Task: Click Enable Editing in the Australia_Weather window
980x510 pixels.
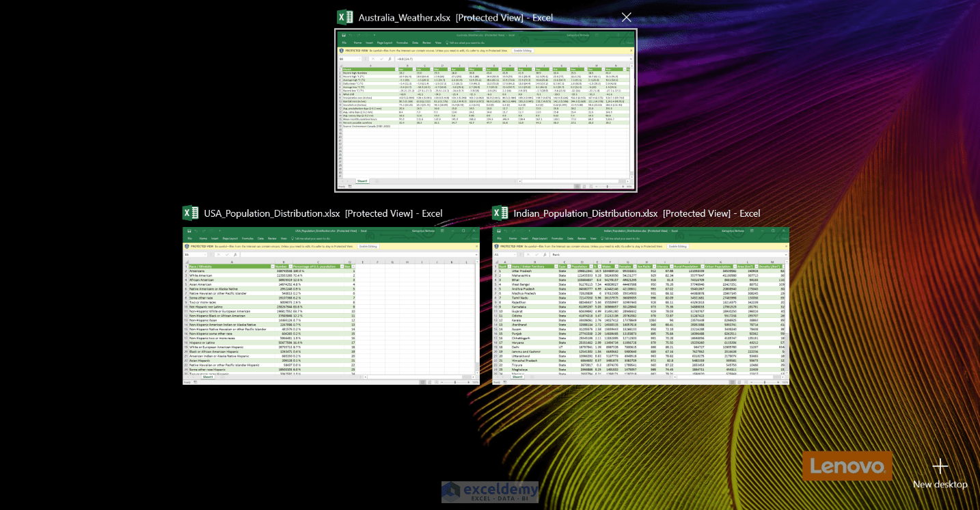Action: click(x=523, y=50)
